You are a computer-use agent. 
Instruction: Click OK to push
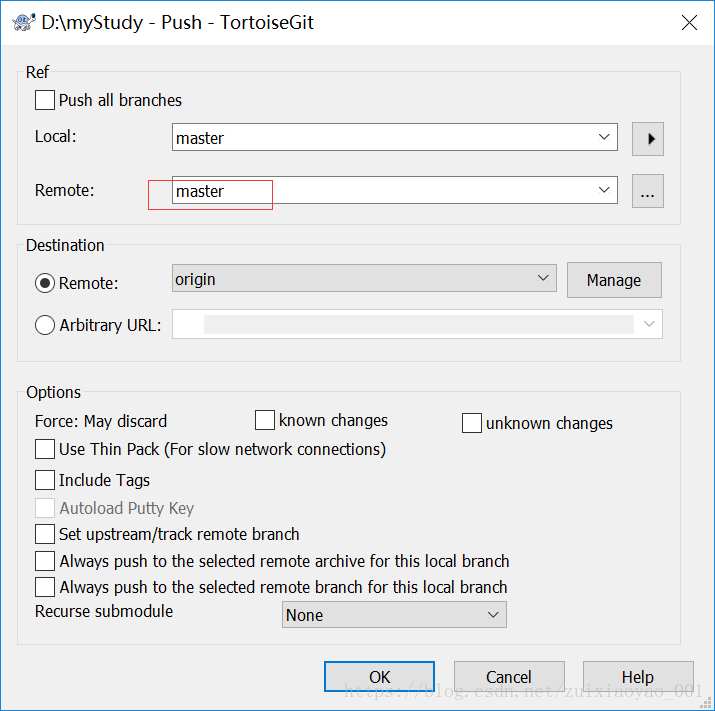379,677
